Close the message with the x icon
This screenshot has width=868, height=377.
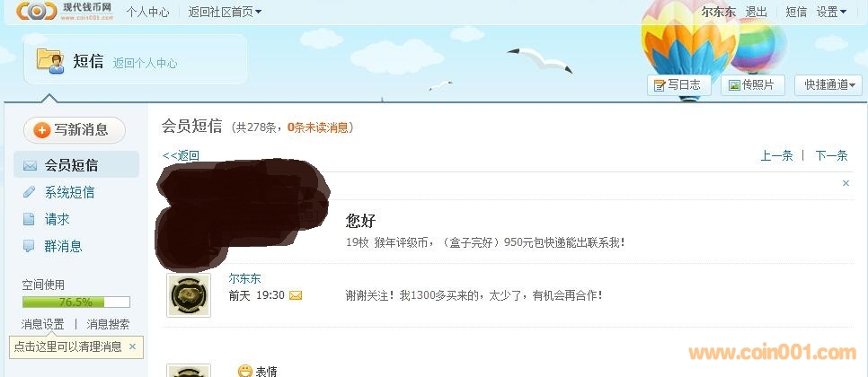(846, 183)
